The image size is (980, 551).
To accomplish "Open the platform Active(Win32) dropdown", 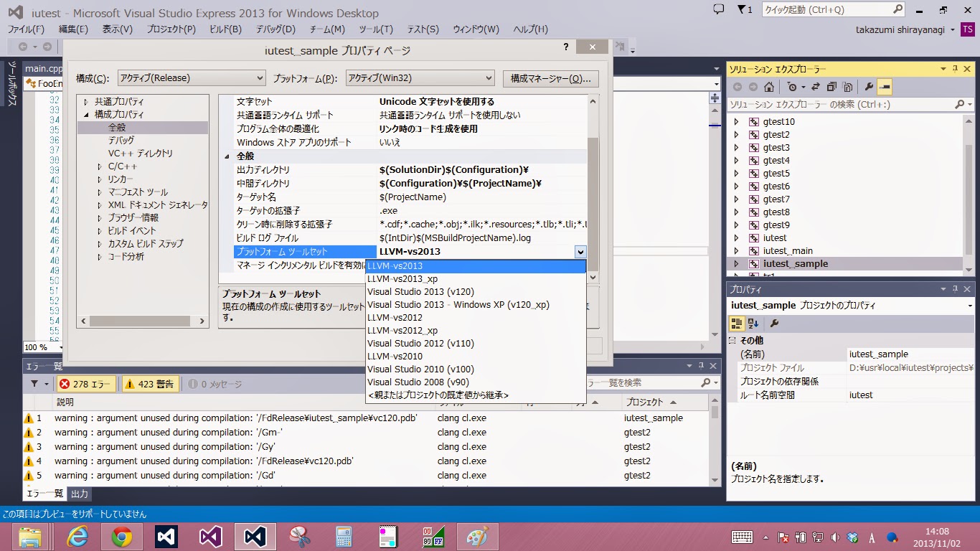I will [x=420, y=77].
